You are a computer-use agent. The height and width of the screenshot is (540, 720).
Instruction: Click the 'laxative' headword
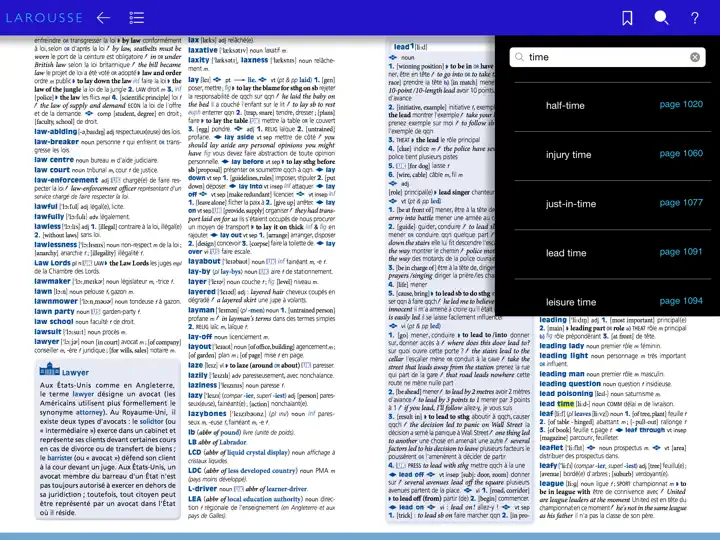tap(202, 50)
